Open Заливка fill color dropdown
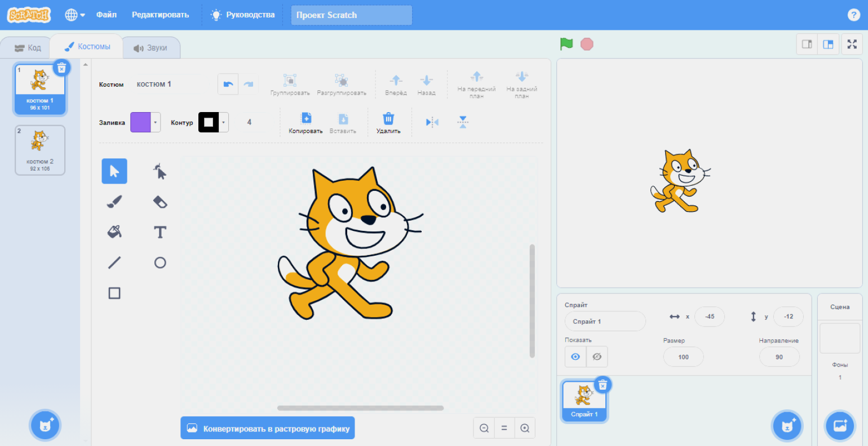Screen dimensions: 868x446 (x=145, y=122)
